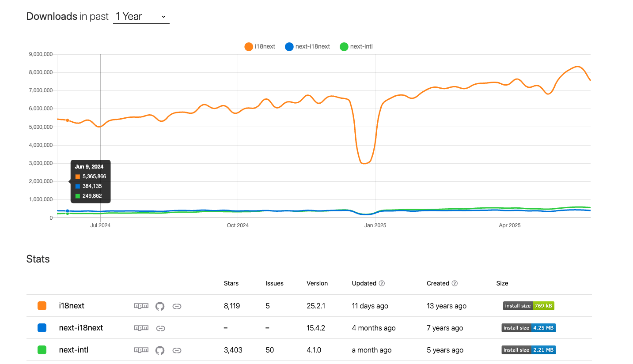Click the Updated column header

coord(364,283)
